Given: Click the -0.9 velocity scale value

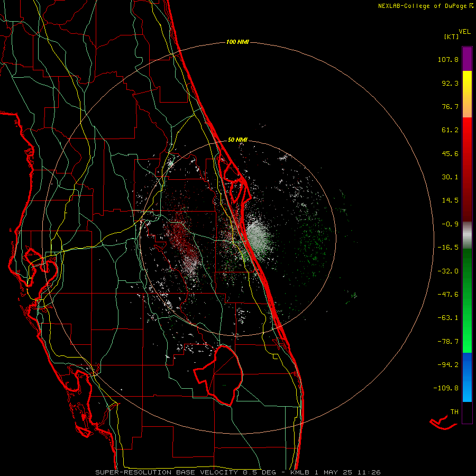Looking at the screenshot, I should [450, 224].
